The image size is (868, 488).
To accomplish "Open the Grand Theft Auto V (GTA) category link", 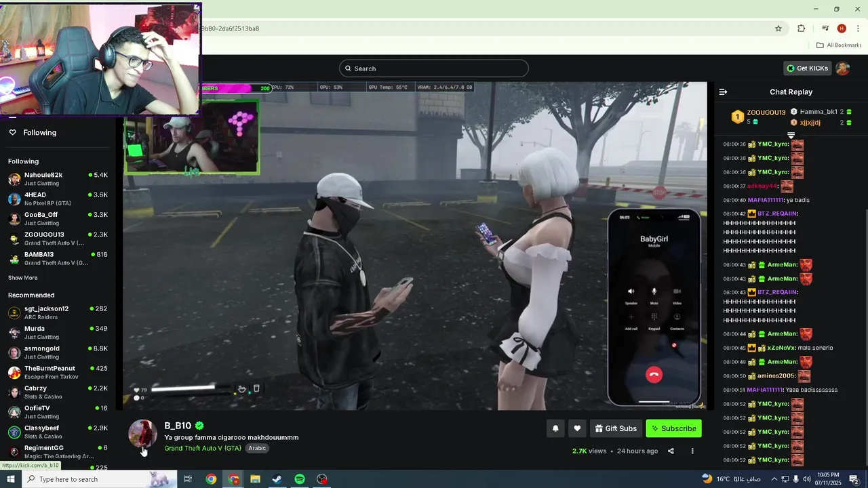I will pos(203,448).
